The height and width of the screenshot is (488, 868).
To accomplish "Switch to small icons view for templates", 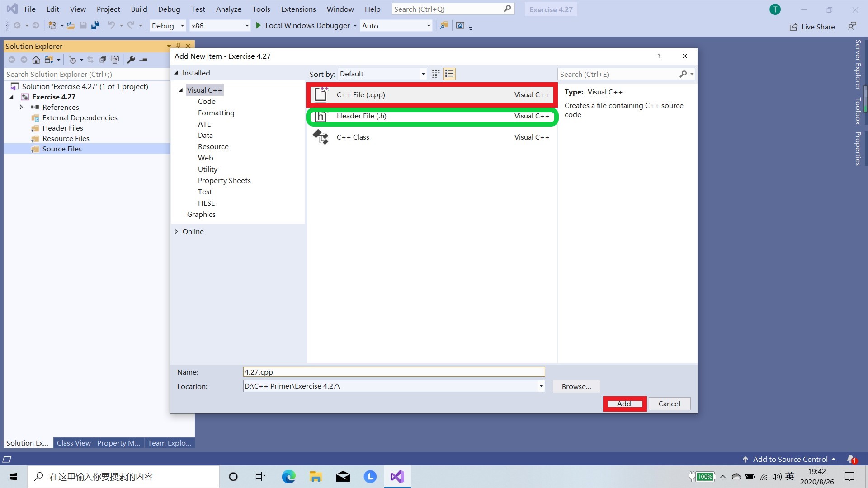I will click(435, 74).
